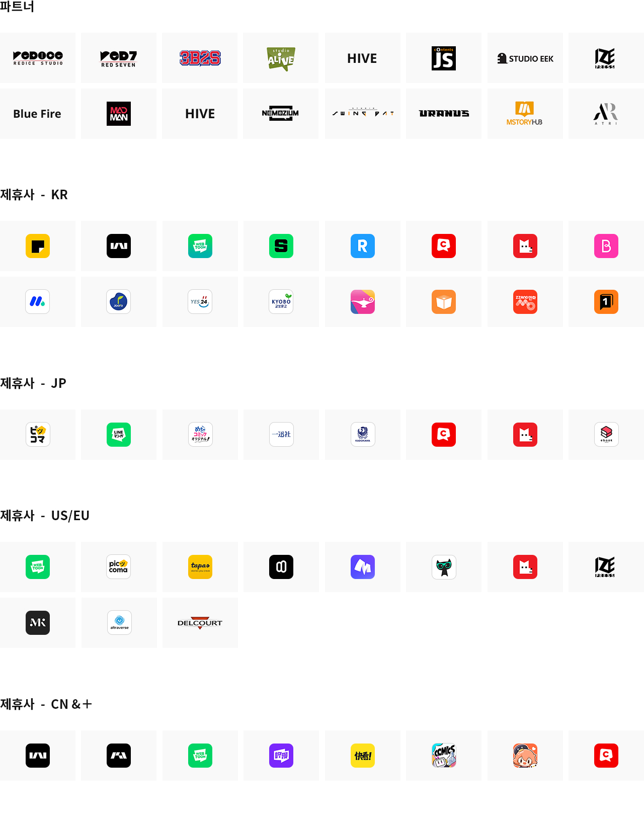Click the pic coma icon in the US/EU section
The height and width of the screenshot is (824, 644).
coord(119,567)
